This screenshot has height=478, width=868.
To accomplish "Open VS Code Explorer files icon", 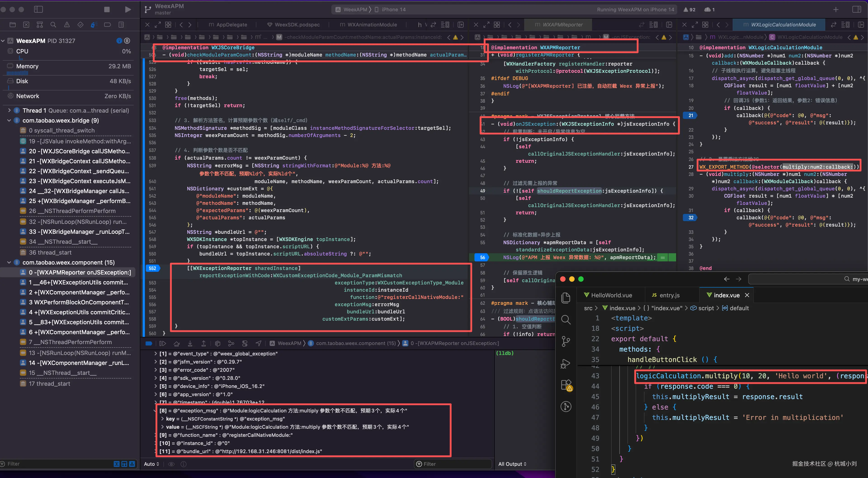I will 566,298.
